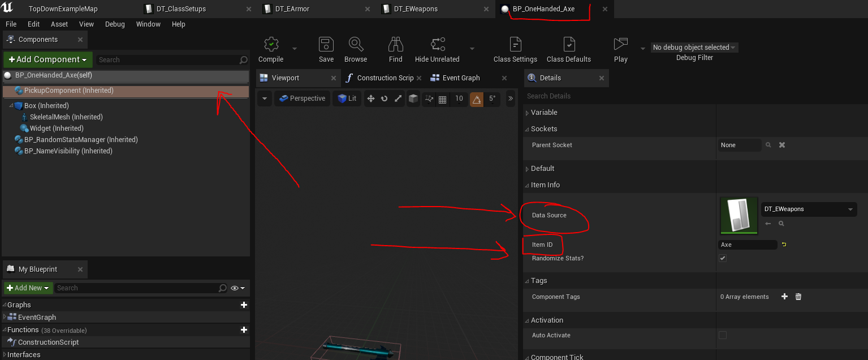Open the Find binoculars tool
Image resolution: width=868 pixels, height=360 pixels.
tap(396, 49)
